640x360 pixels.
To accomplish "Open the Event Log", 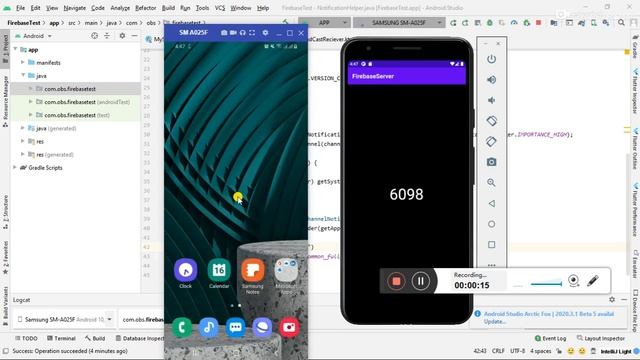I will click(550, 338).
